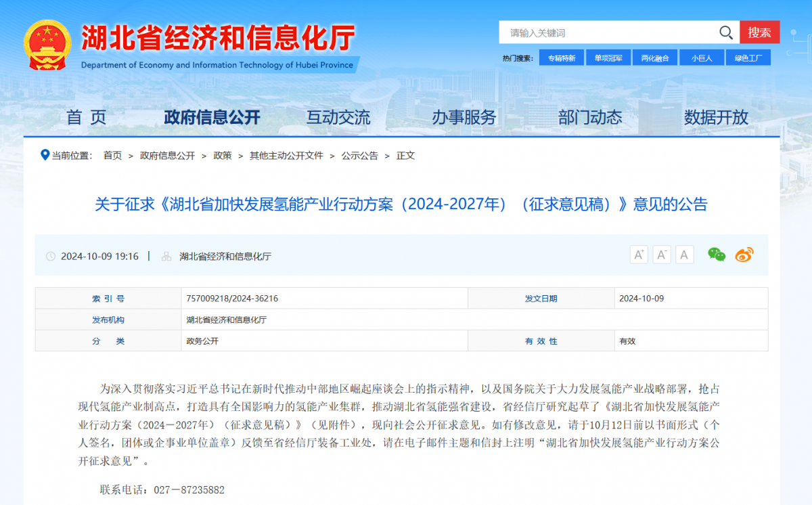This screenshot has height=505, width=812.
Task: Open the 小巨人 hot search tag
Action: (x=702, y=58)
